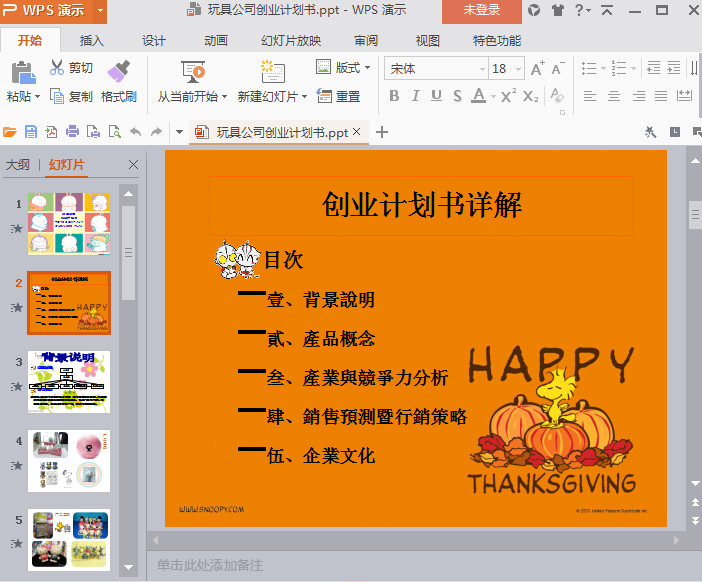Click the Cut scissors icon
Image resolution: width=702 pixels, height=582 pixels.
pos(57,68)
